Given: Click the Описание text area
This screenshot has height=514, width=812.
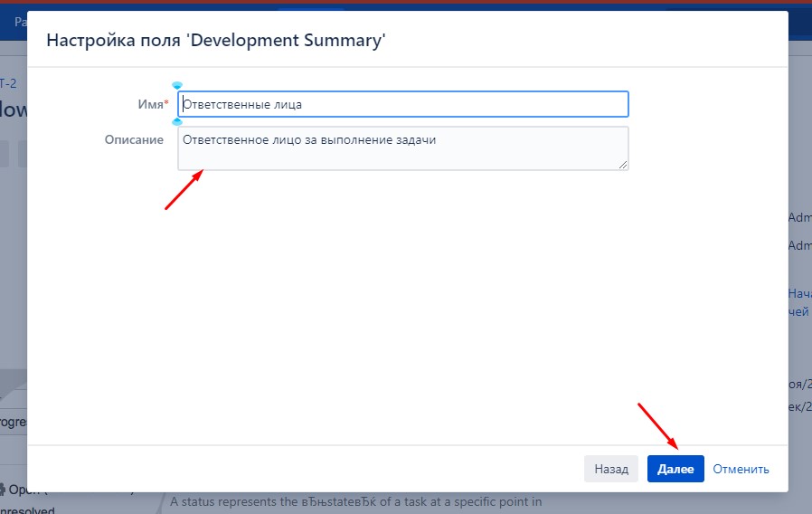Looking at the screenshot, I should pyautogui.click(x=403, y=148).
